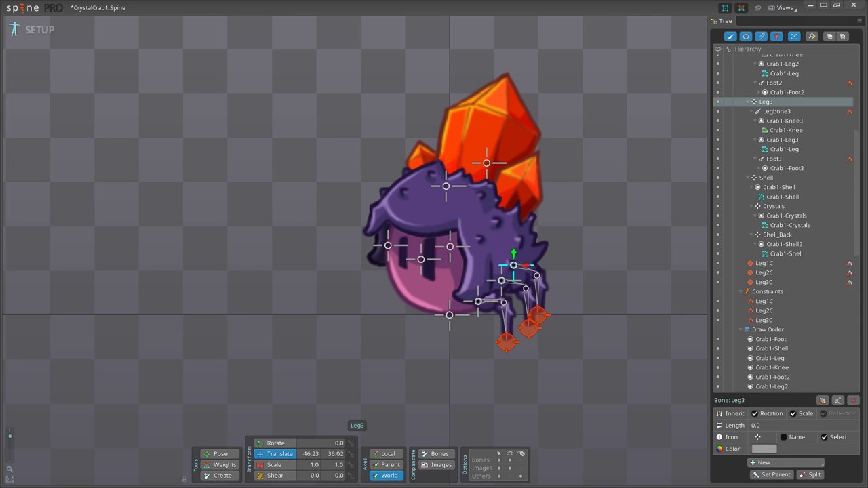868x488 pixels.
Task: Uncheck the Rotation inherit checkbox
Action: [x=755, y=413]
